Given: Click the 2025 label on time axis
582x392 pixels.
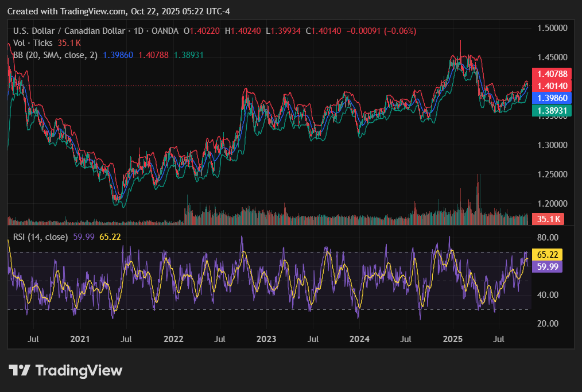Looking at the screenshot, I should (453, 340).
